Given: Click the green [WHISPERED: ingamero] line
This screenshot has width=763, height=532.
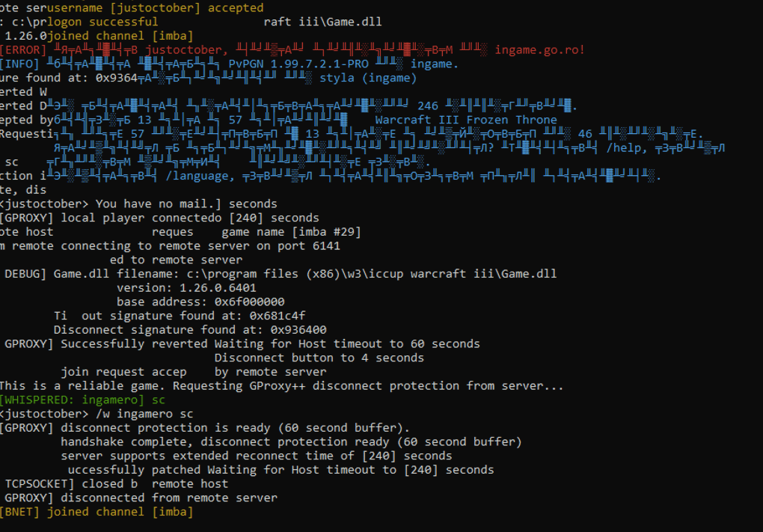Looking at the screenshot, I should pos(82,400).
